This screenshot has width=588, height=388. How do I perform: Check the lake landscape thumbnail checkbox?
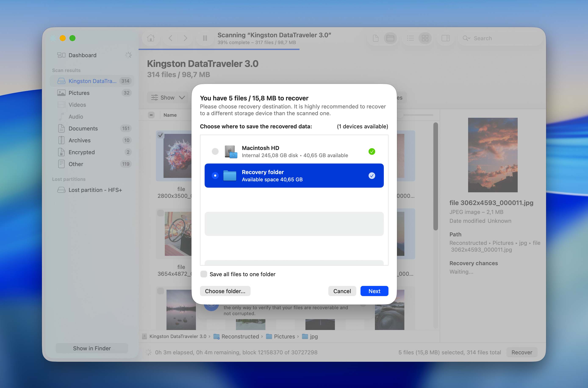(x=161, y=291)
